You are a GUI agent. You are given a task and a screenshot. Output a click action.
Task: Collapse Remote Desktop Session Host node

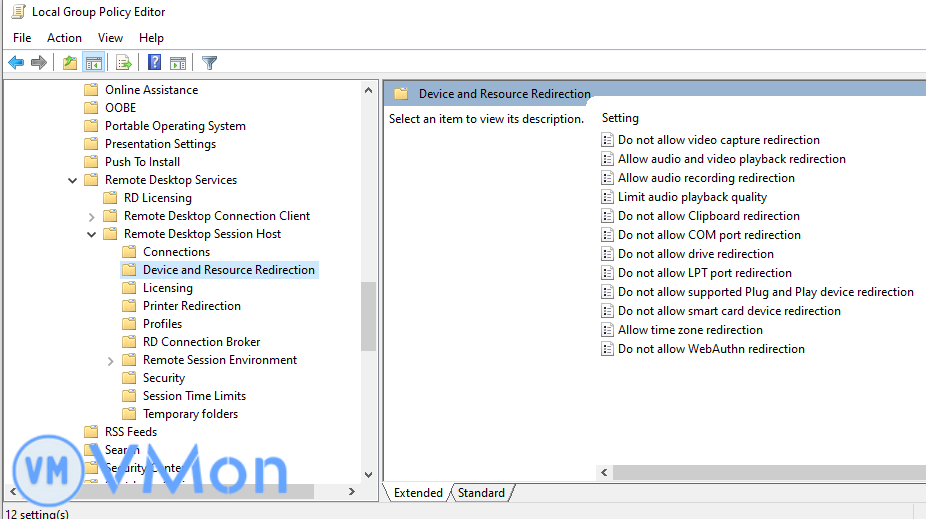point(92,234)
